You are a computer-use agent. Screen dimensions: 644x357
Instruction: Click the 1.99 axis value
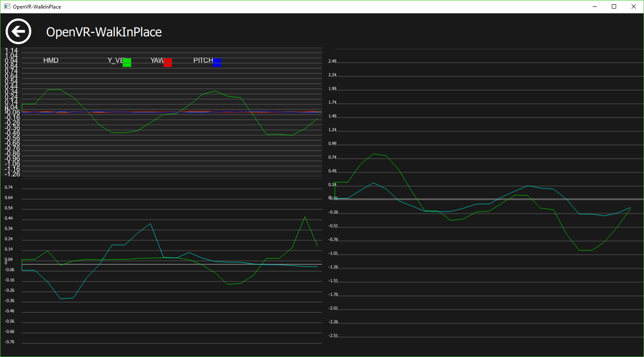[332, 89]
